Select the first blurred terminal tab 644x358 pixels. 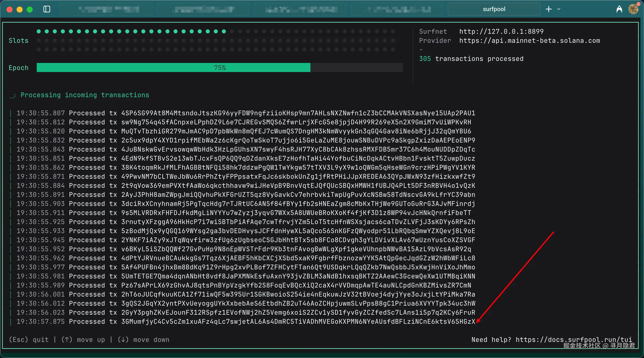(106, 9)
